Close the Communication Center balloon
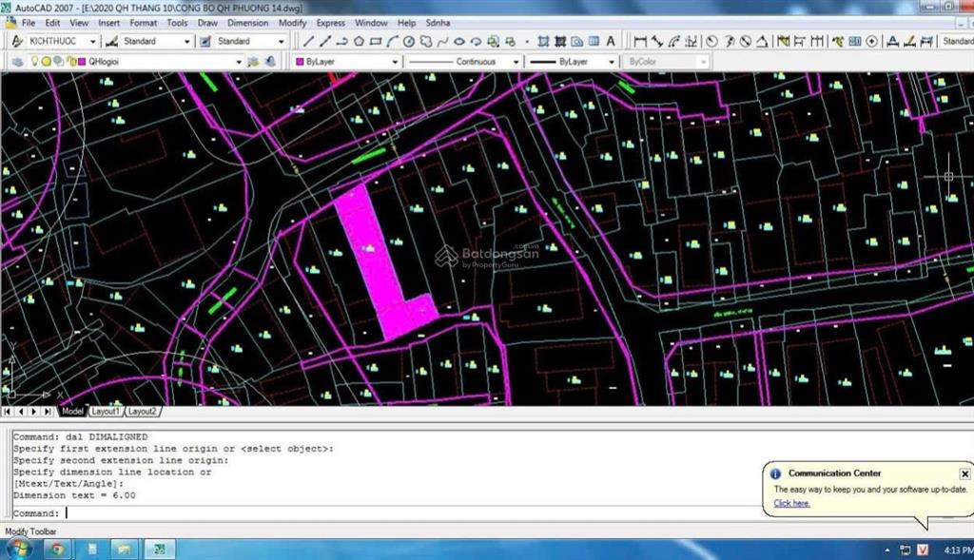This screenshot has height=560, width=974. (964, 473)
